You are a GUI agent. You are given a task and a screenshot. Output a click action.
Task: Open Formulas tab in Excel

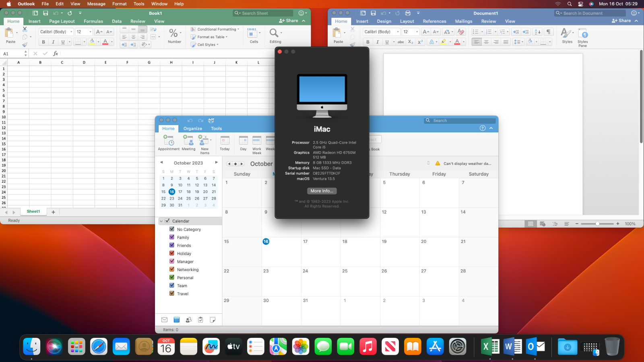[x=93, y=21]
